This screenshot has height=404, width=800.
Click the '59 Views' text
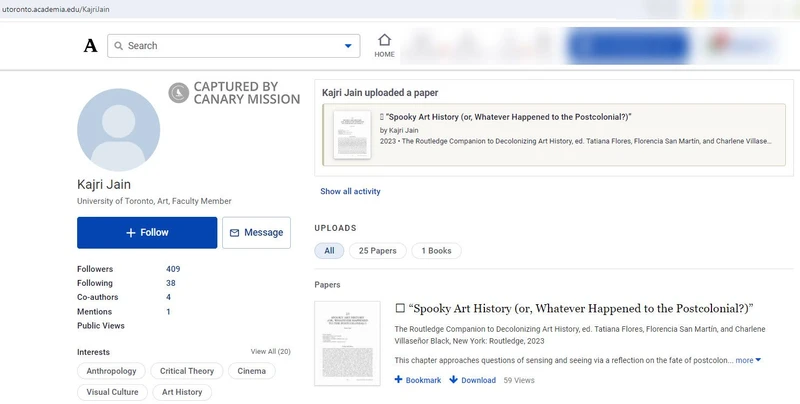pyautogui.click(x=519, y=380)
